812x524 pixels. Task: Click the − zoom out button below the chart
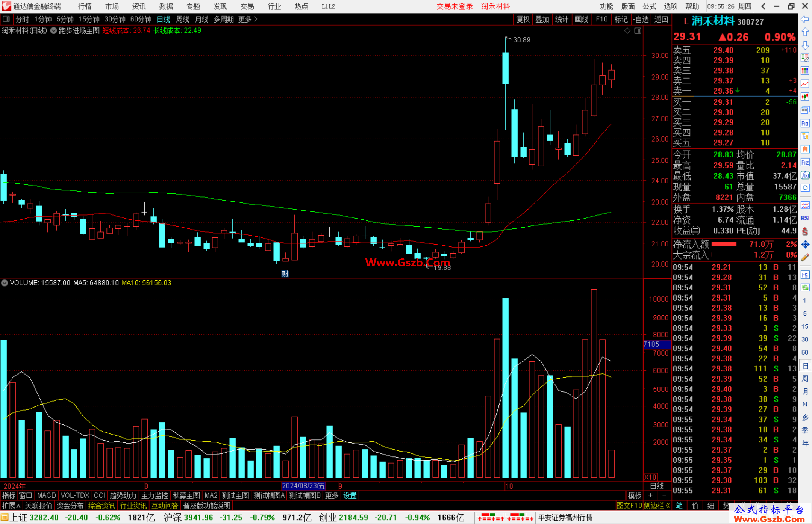664,495
